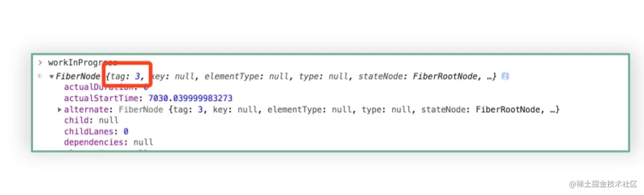Image resolution: width=644 pixels, height=195 pixels.
Task: Click stateNode: FiberRootNode in the top summary
Action: click(420, 77)
